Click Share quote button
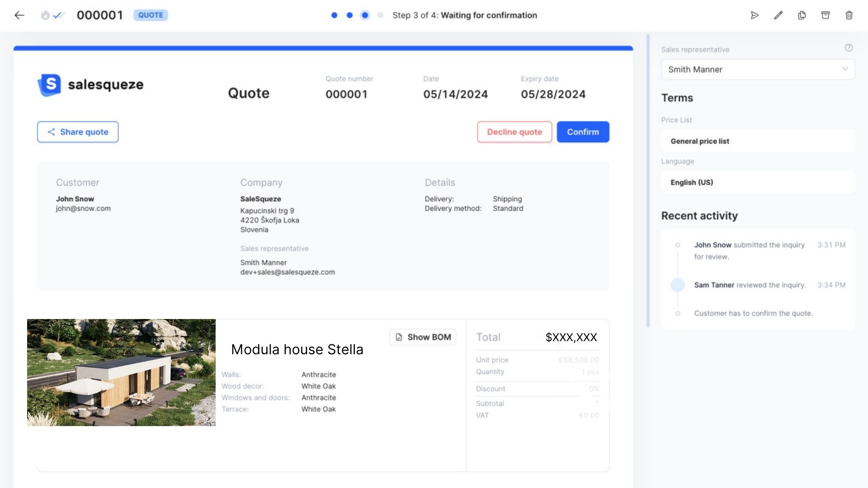Screen dimensions: 868x488 pos(78,132)
